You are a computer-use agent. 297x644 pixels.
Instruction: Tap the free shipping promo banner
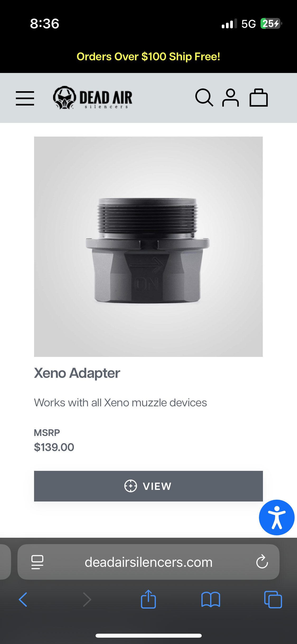[148, 57]
